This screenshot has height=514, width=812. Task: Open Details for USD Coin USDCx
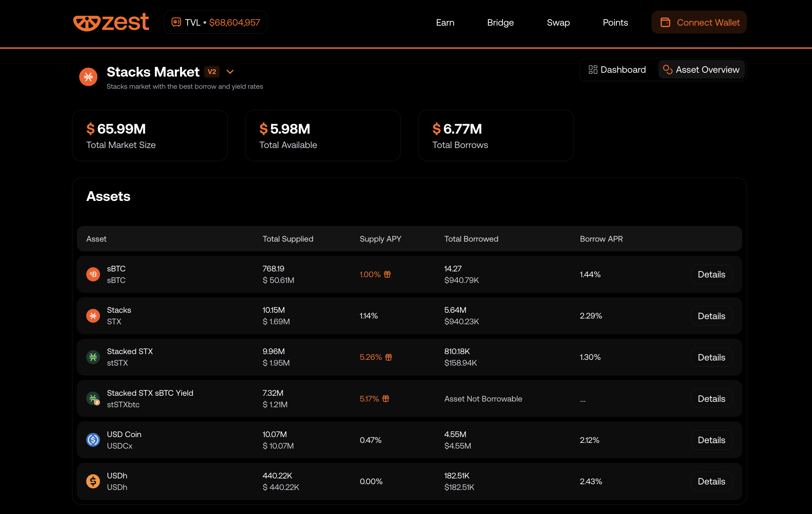point(711,440)
